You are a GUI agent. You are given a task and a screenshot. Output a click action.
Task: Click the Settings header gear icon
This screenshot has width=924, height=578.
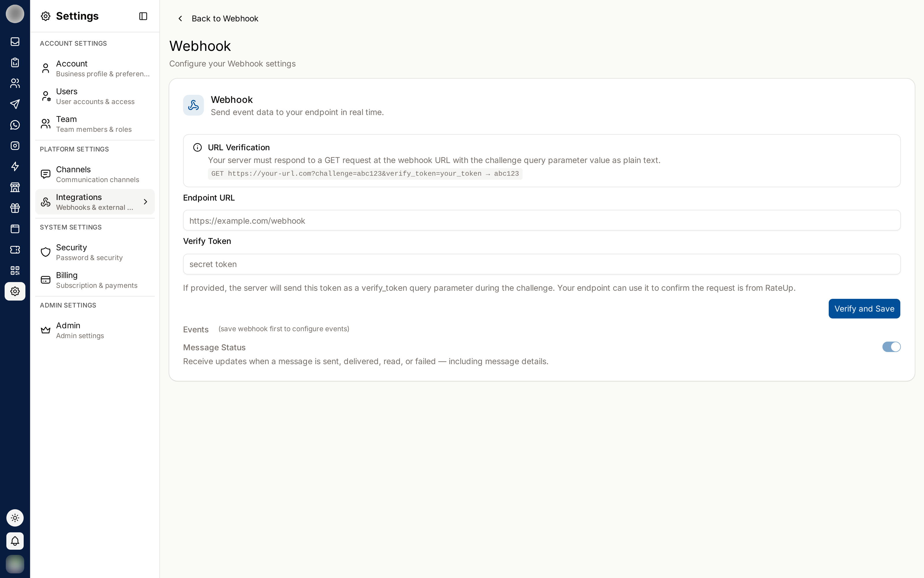click(45, 16)
